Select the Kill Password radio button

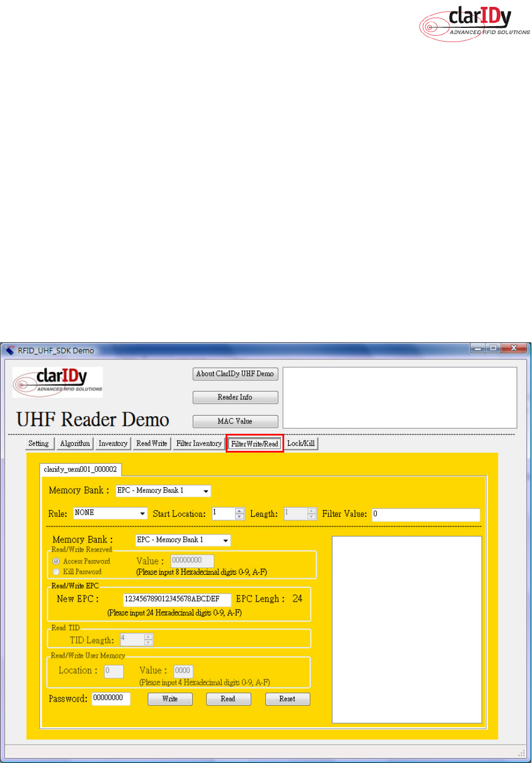(x=56, y=572)
